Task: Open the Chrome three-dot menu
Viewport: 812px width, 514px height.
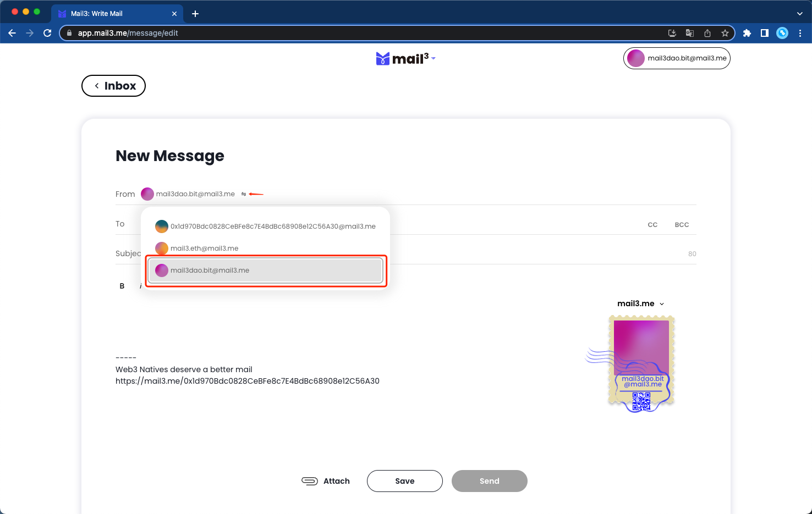Action: (800, 33)
